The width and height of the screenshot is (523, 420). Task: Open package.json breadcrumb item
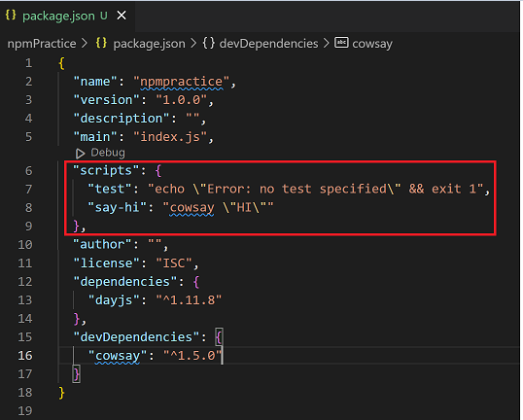[x=149, y=44]
